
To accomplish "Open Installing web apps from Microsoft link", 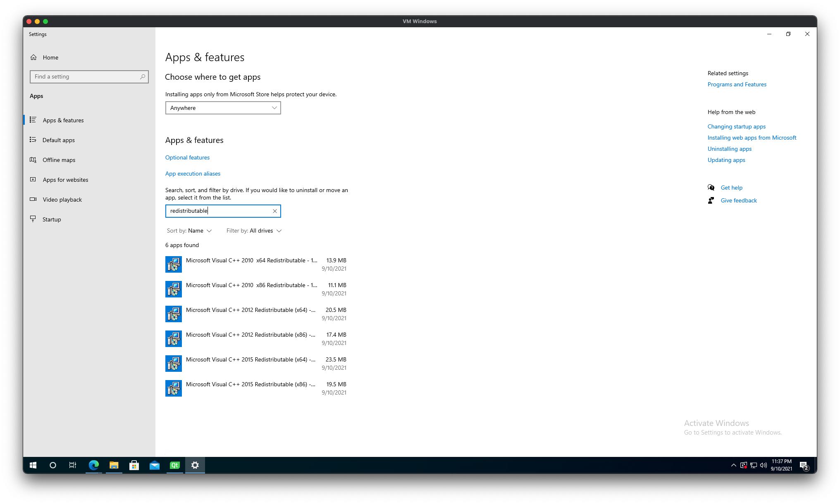I will (752, 138).
